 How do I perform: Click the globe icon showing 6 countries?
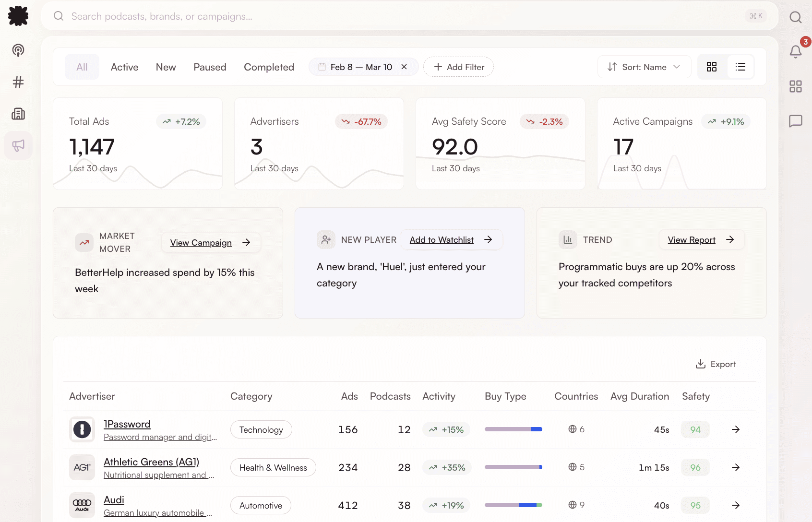point(573,429)
